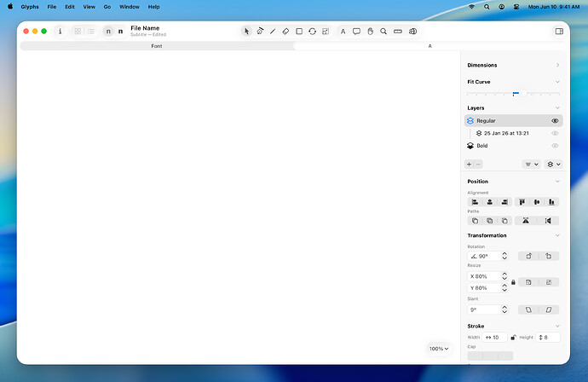Viewport: 588px width, 382px height.
Task: Select the Pen draw tool
Action: click(260, 32)
